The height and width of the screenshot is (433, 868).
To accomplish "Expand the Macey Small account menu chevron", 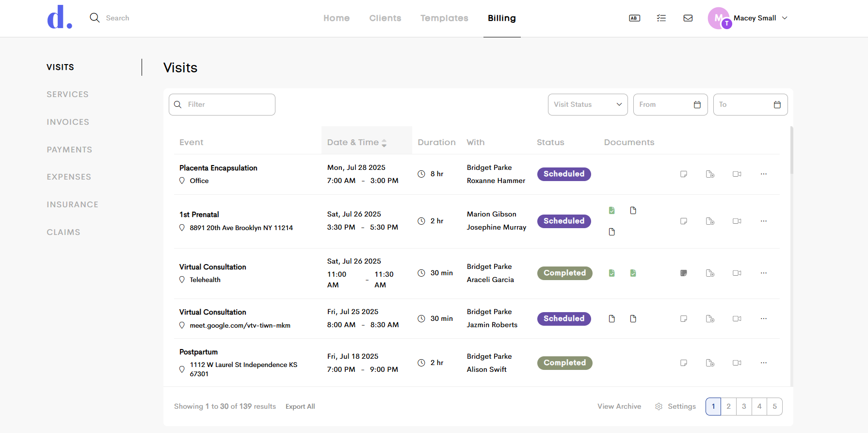I will [x=785, y=18].
